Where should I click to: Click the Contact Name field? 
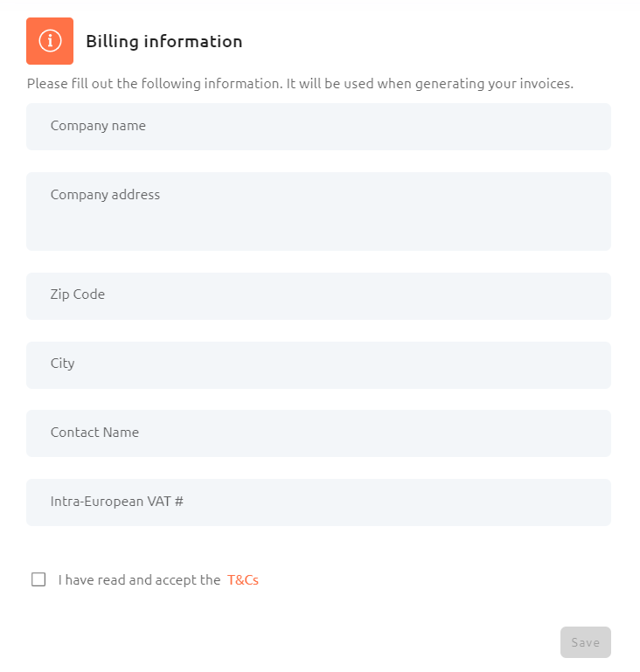[x=318, y=433]
